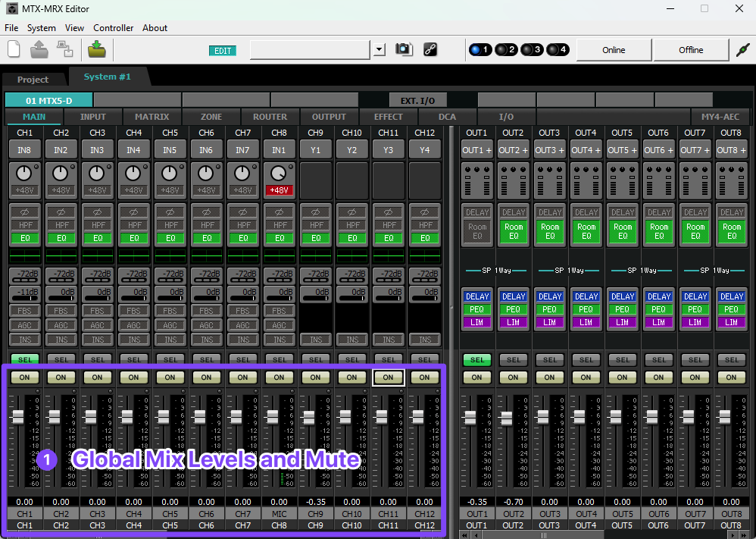756x539 pixels.
Task: Open the MTX-MRX Editor title bar app icon
Action: (11, 8)
